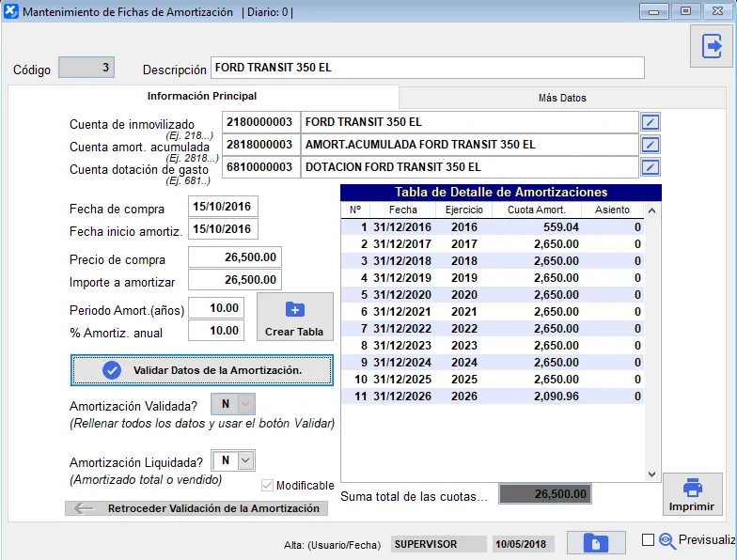Click the Imprimir printer button
This screenshot has height=560, width=737.
[x=692, y=494]
